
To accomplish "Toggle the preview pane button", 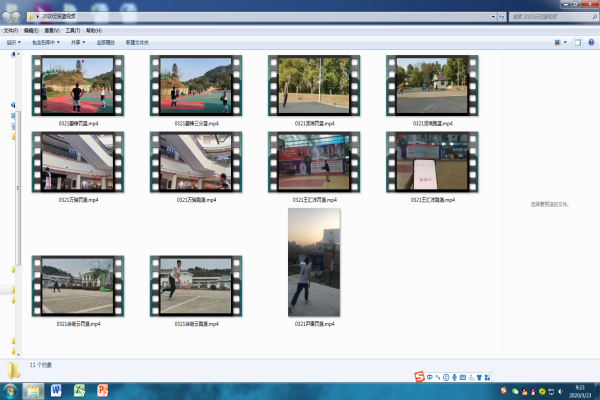I will pos(578,42).
